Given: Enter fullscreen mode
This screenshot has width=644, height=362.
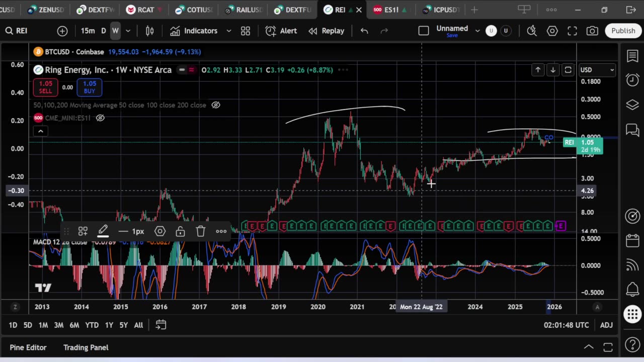Looking at the screenshot, I should [x=573, y=31].
